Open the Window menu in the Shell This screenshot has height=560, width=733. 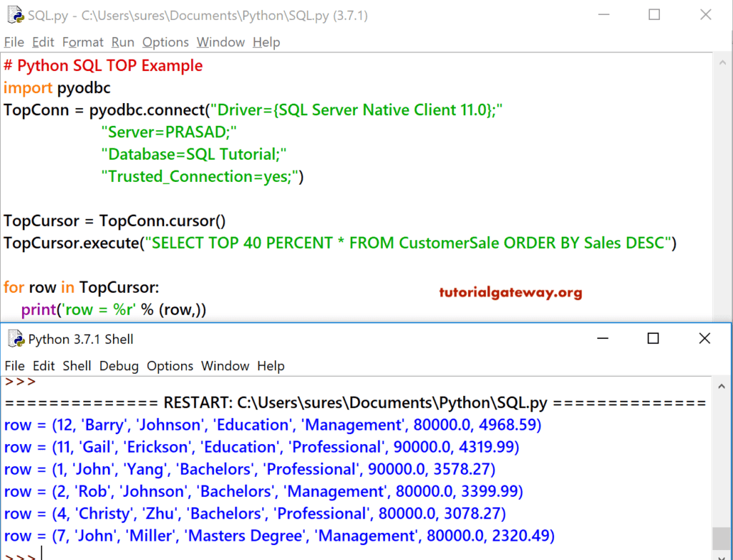[x=225, y=366]
